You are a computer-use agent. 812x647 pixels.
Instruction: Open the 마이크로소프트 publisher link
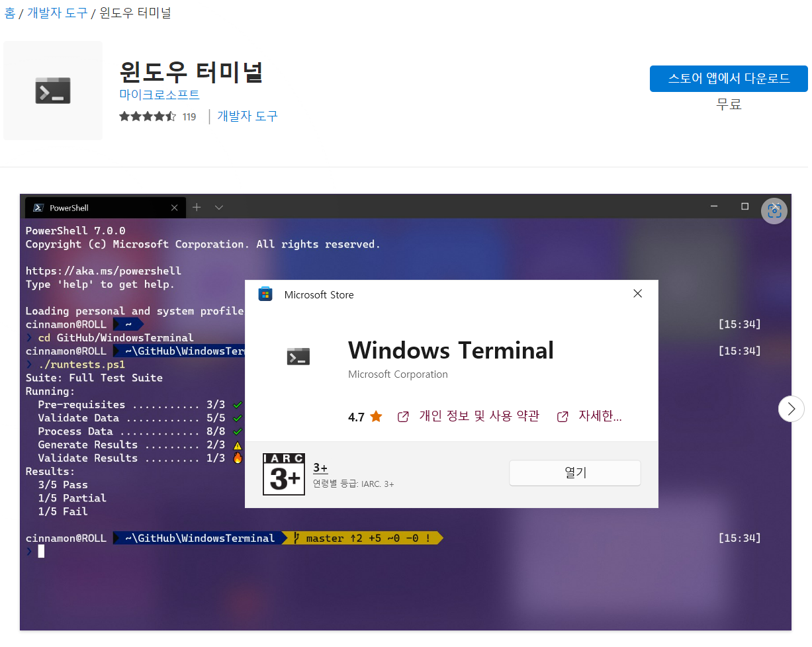[x=159, y=95]
